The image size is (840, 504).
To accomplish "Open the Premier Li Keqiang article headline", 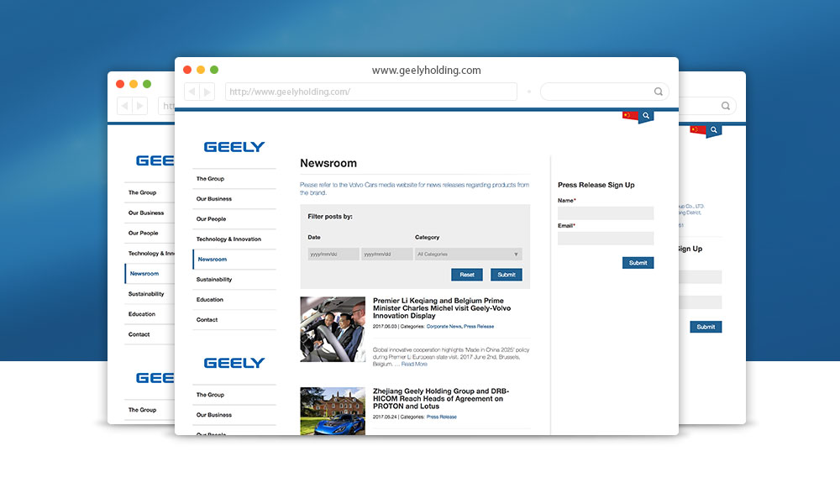I will click(442, 308).
